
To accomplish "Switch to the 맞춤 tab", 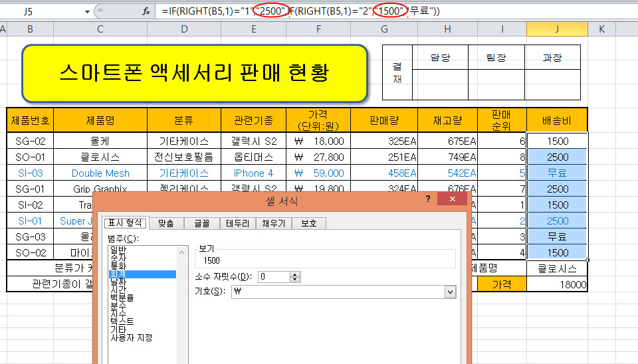I will point(165,223).
